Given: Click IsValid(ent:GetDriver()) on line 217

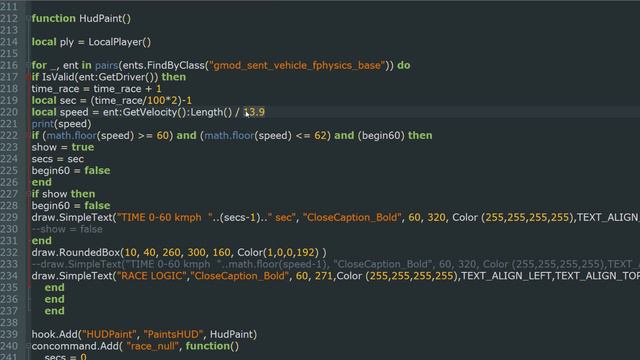Looking at the screenshot, I should coord(100,77).
